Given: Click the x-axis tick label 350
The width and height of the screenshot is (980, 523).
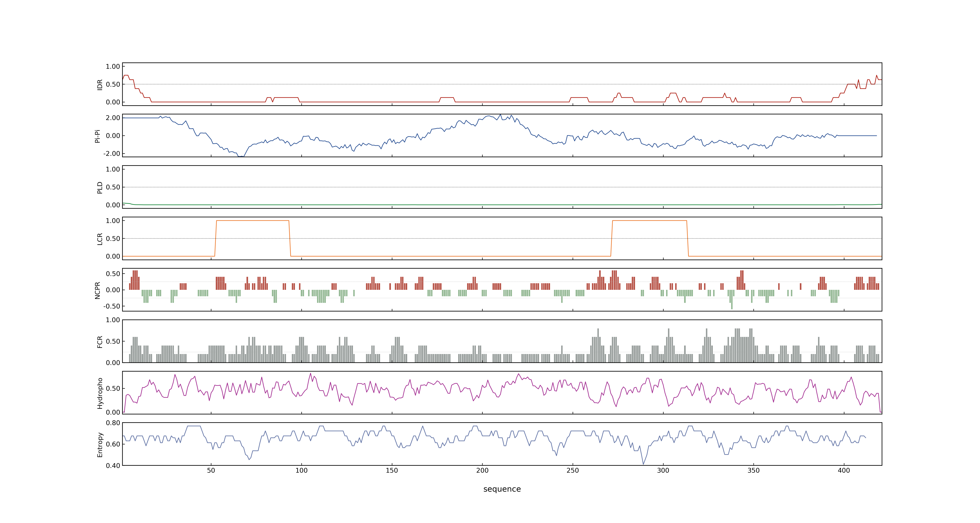Looking at the screenshot, I should pyautogui.click(x=754, y=470).
